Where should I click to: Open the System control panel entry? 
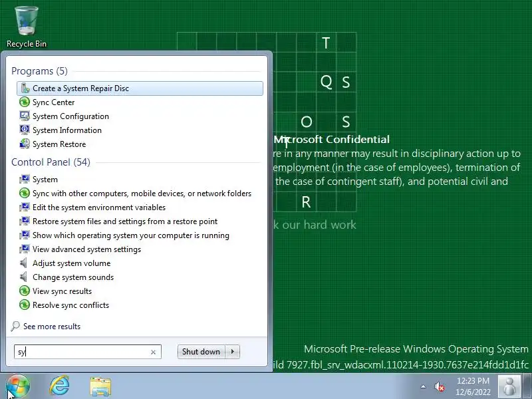[45, 179]
